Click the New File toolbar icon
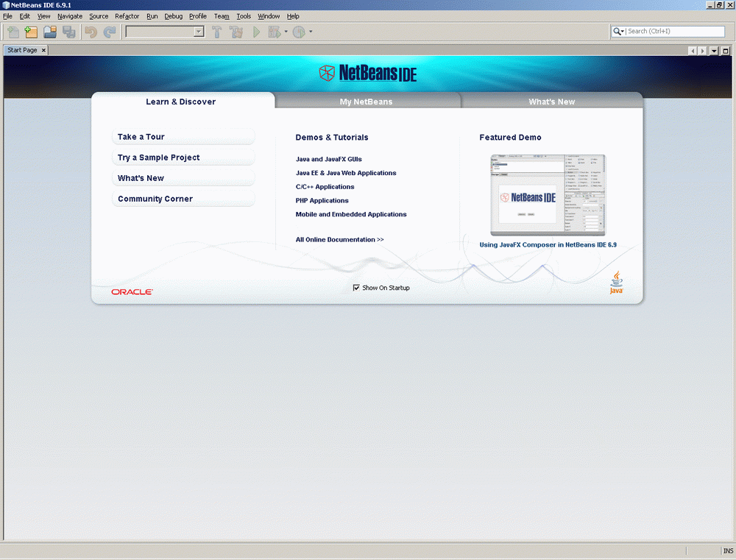 [x=13, y=32]
